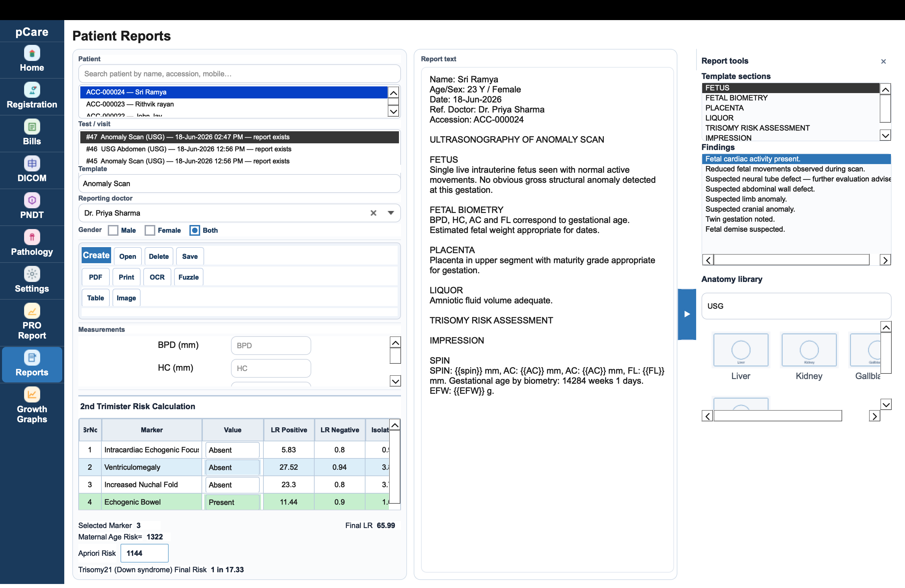Viewport: 905px width, 588px height.
Task: Open the PNDT sidebar icon
Action: click(32, 201)
